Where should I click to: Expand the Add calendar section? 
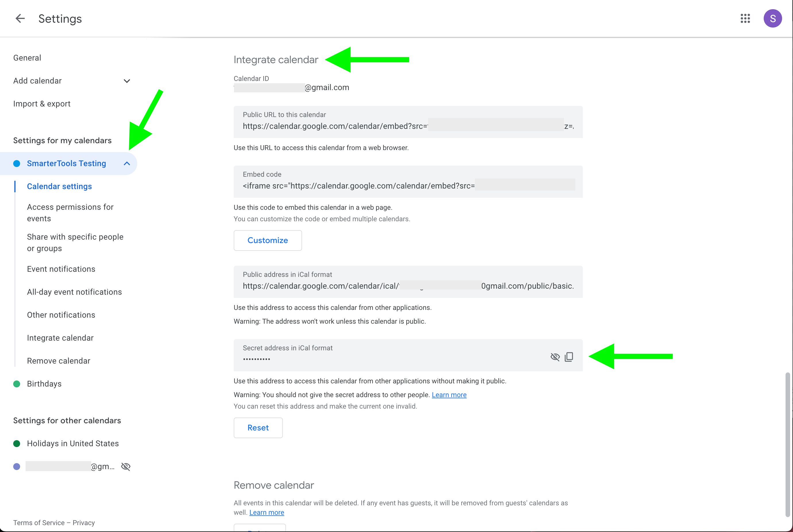pos(127,81)
